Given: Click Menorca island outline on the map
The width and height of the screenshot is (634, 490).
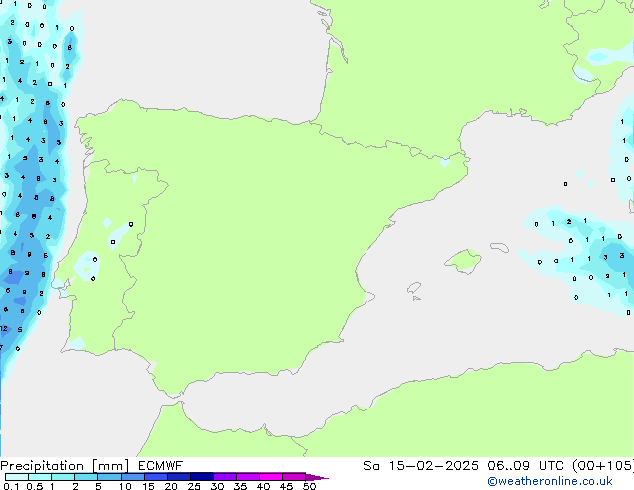Looking at the screenshot, I should point(499,247).
